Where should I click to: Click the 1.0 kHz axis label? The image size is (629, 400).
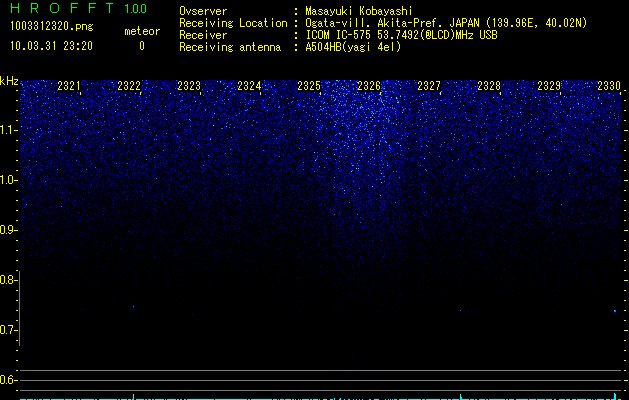7,180
